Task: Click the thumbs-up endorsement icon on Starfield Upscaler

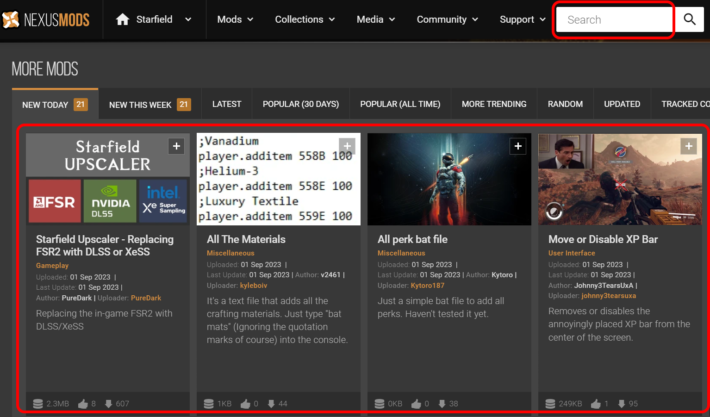Action: [x=83, y=403]
